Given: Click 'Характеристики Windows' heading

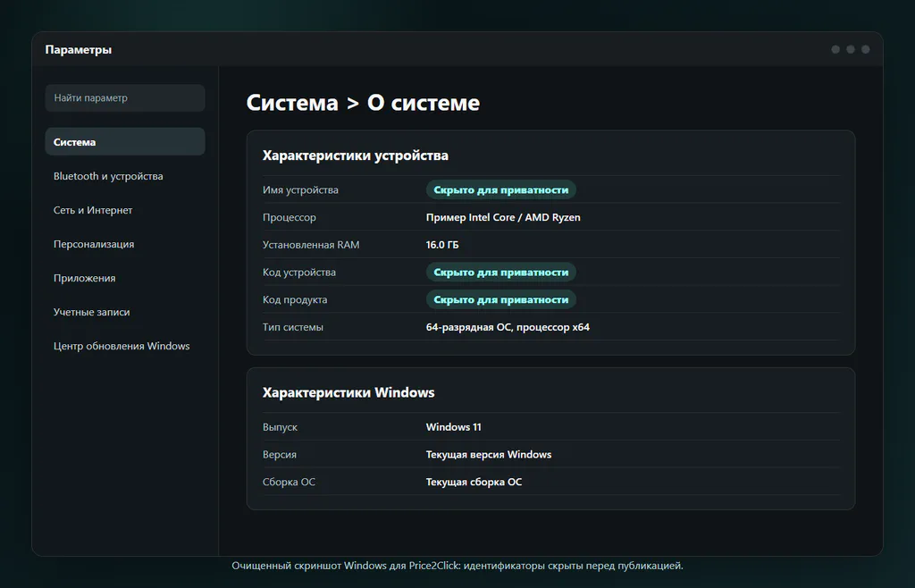Looking at the screenshot, I should [x=348, y=392].
